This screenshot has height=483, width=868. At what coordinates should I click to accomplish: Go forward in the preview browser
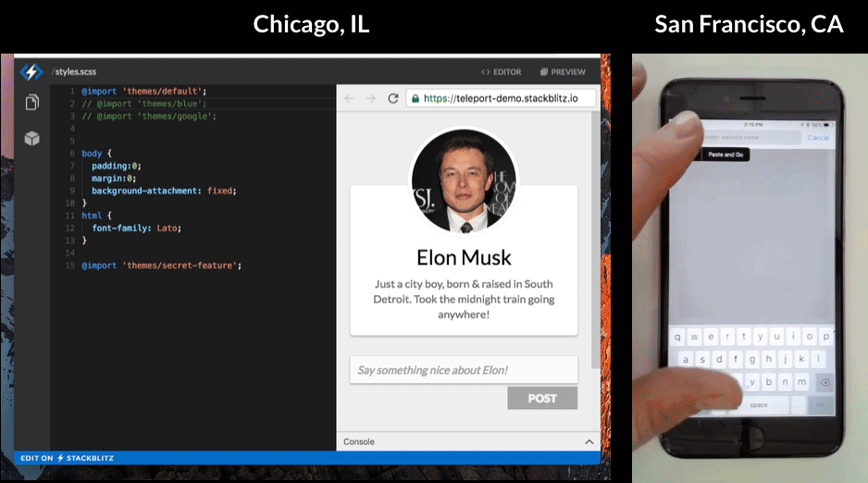[370, 98]
